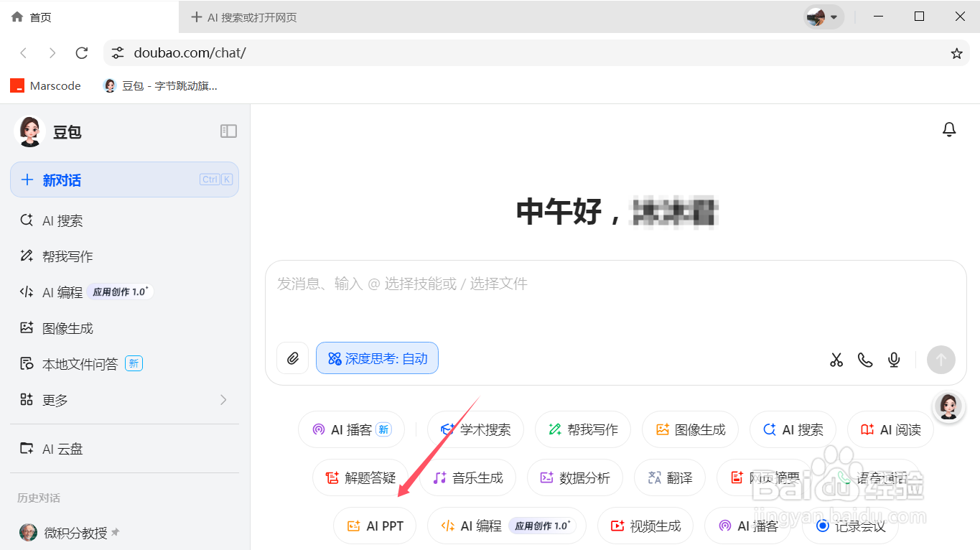Bookmark page with star icon
This screenshot has width=980, height=550.
click(956, 53)
